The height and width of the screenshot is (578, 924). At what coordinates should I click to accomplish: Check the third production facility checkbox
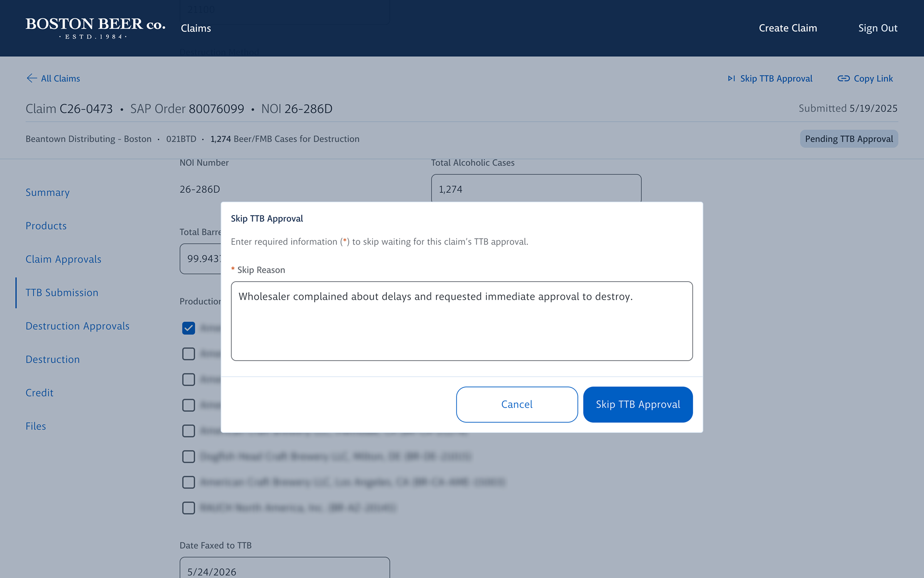(189, 380)
